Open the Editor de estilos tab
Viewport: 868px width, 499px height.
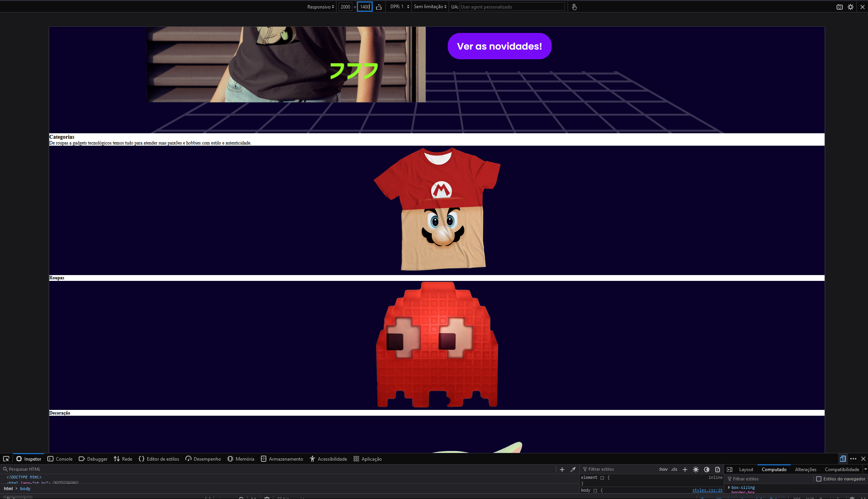[x=159, y=459]
